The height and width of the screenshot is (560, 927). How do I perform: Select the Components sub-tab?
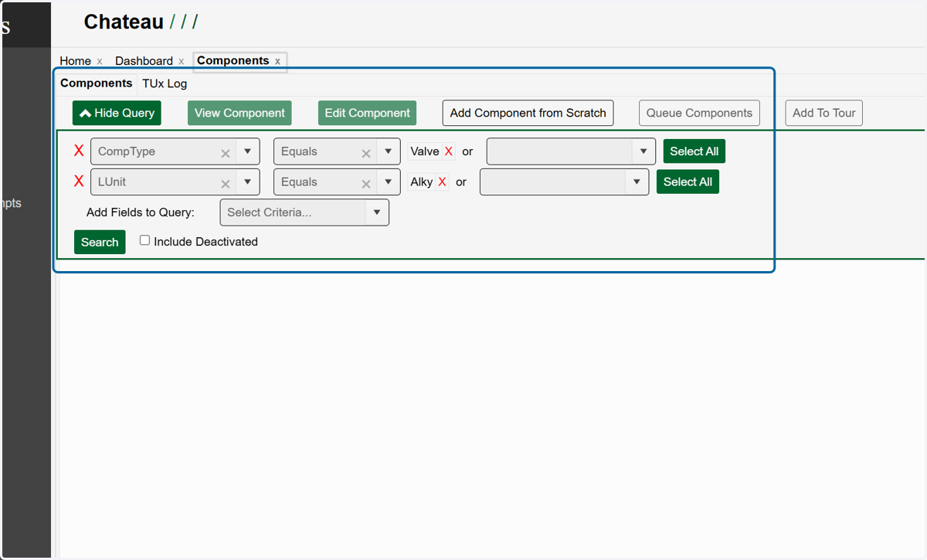click(x=97, y=83)
